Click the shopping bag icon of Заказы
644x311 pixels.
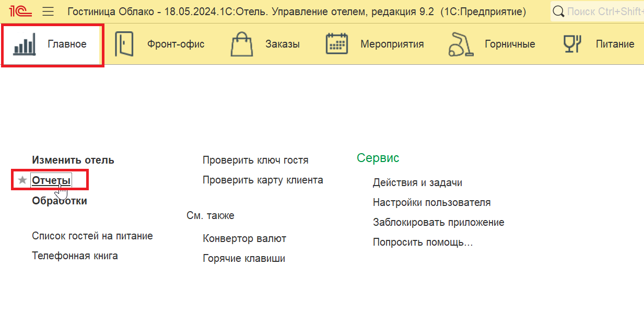click(x=242, y=44)
